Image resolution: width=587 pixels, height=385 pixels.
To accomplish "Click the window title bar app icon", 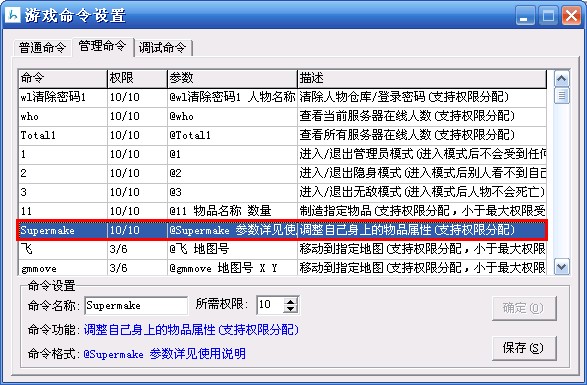I will (x=13, y=15).
